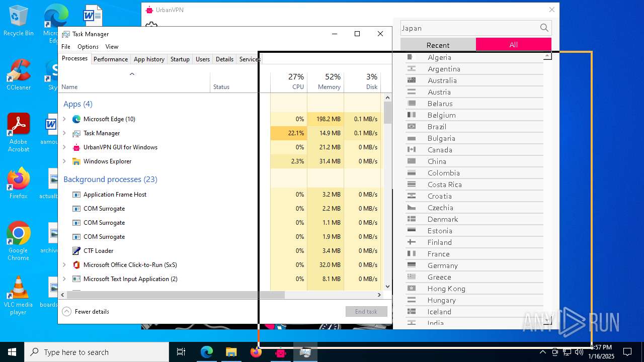The image size is (644, 362).
Task: Select the Microsoft Office Click-to-Run icon
Action: (76, 265)
